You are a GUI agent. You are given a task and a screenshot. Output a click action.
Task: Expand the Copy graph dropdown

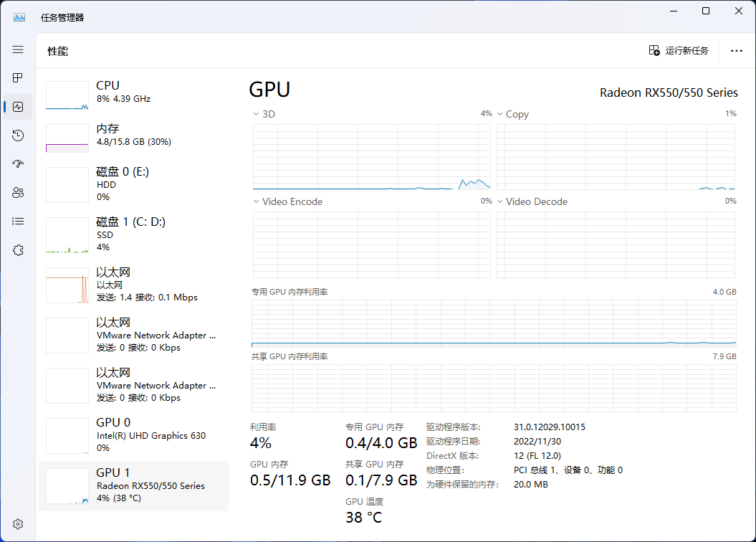click(x=500, y=114)
